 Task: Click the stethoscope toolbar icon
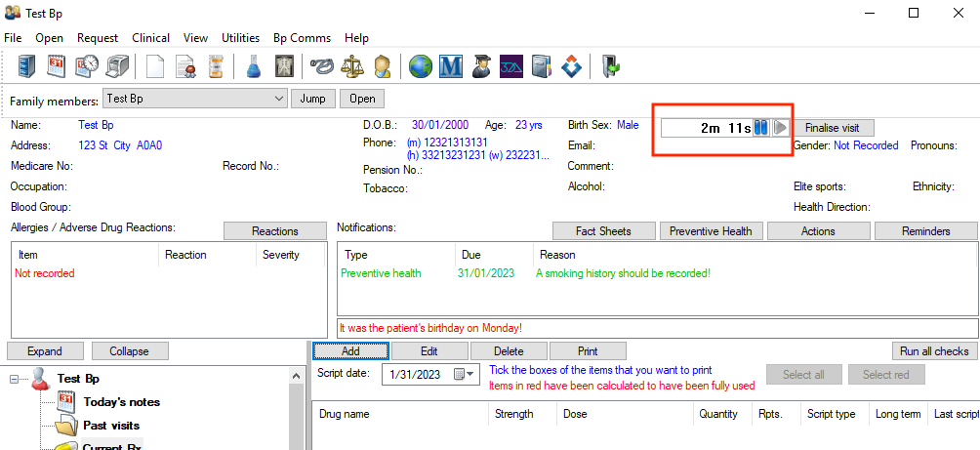pyautogui.click(x=321, y=66)
